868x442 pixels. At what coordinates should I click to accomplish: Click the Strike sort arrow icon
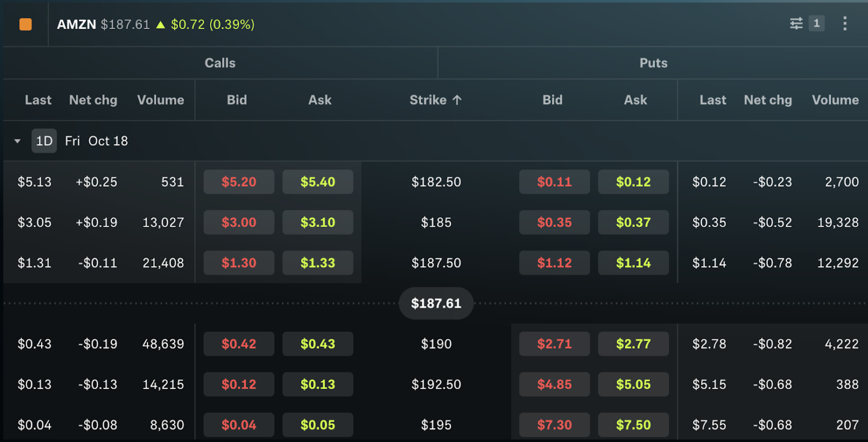click(x=457, y=100)
